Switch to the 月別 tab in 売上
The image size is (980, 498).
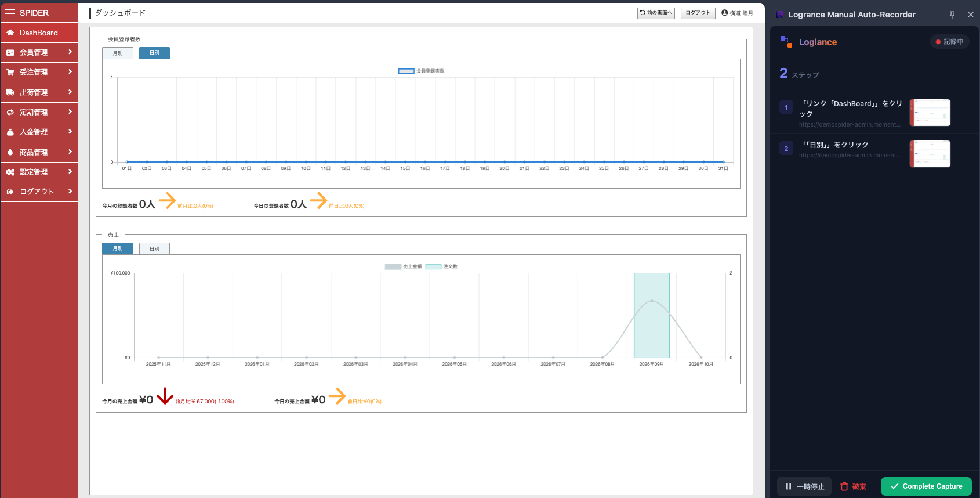[x=118, y=248]
